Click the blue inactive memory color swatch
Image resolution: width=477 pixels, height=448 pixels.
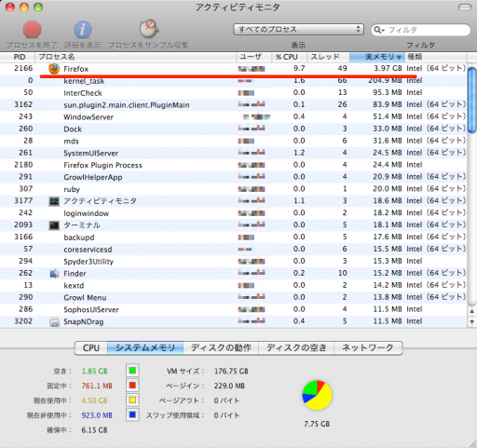coord(132,414)
